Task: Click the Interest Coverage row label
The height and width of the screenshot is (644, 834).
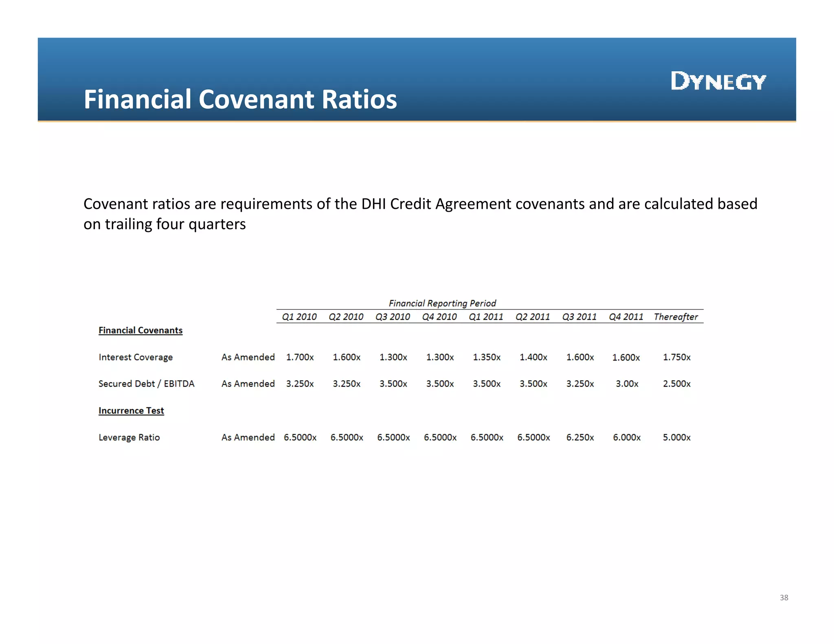Action: [136, 357]
